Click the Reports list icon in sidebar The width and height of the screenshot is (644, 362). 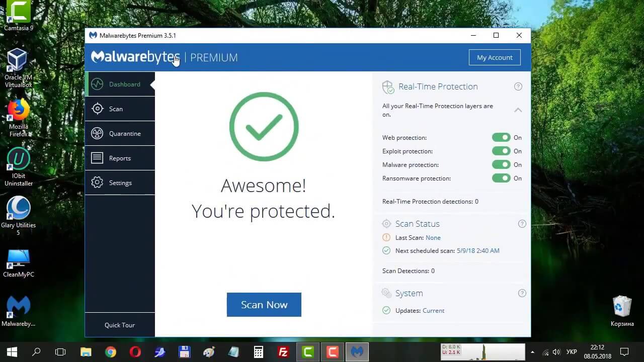[97, 158]
